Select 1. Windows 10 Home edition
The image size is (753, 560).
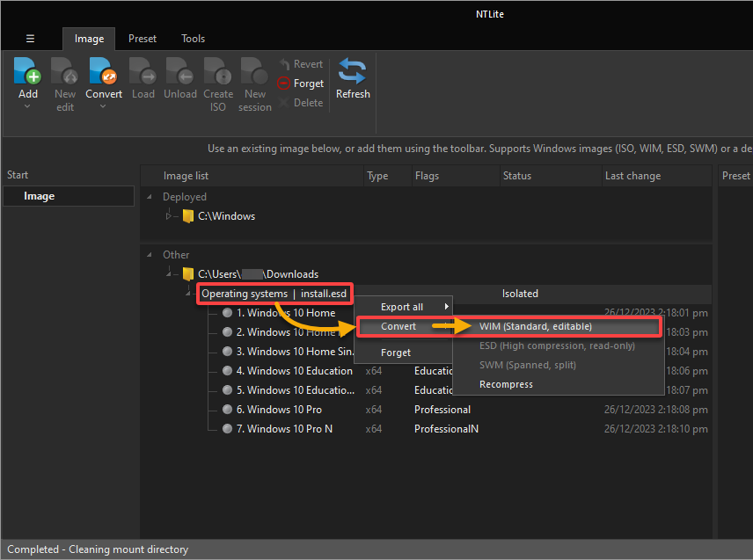click(x=286, y=313)
